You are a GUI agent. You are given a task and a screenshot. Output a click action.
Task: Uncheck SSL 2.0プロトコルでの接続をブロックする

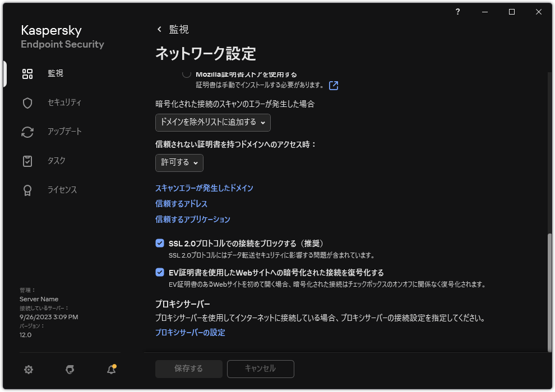160,243
